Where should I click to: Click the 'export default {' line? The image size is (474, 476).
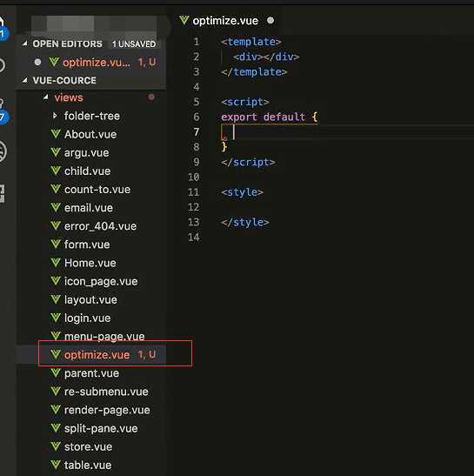269,117
